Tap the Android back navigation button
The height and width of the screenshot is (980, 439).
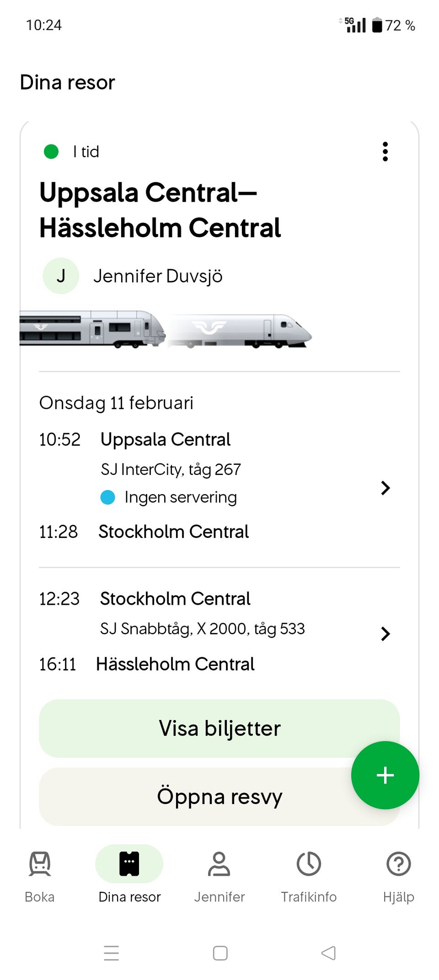(x=328, y=953)
